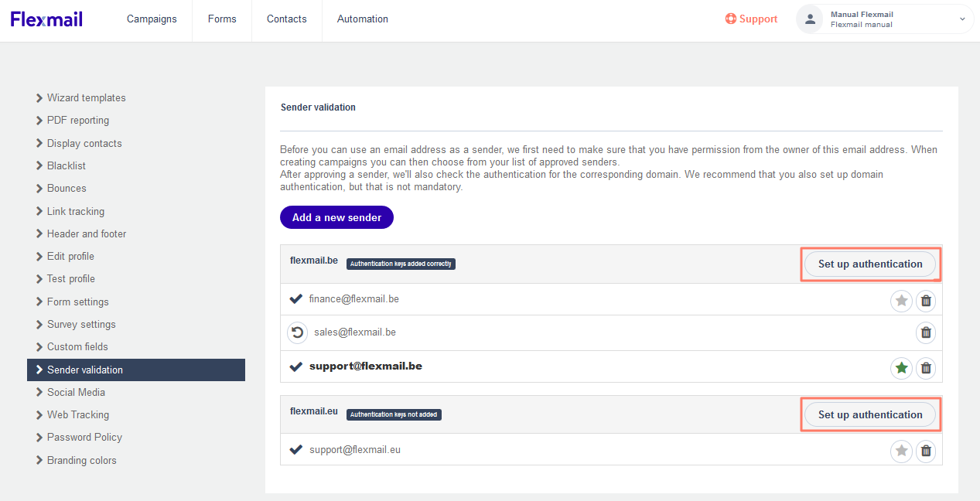
Task: Click the Support lifebuoy icon
Action: coord(730,19)
